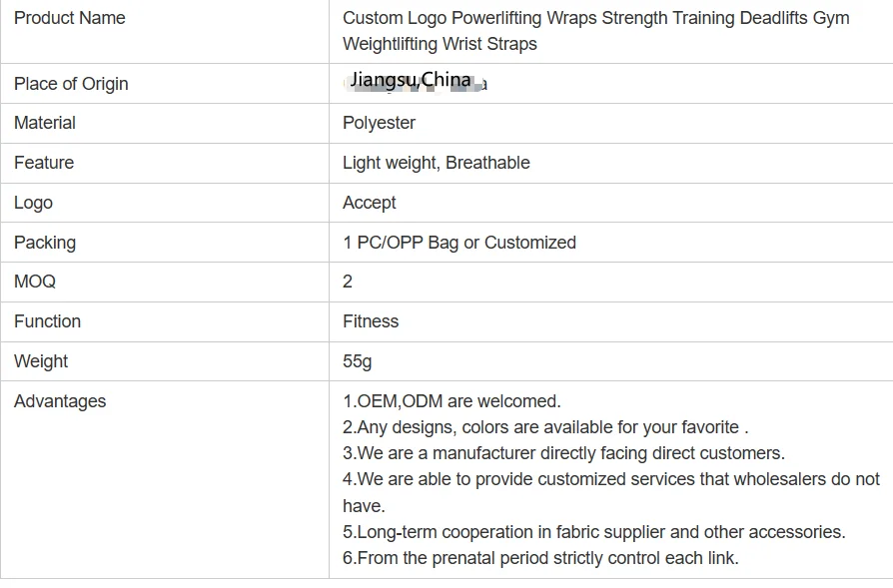
Task: Click the "Packing" row label
Action: coord(45,243)
